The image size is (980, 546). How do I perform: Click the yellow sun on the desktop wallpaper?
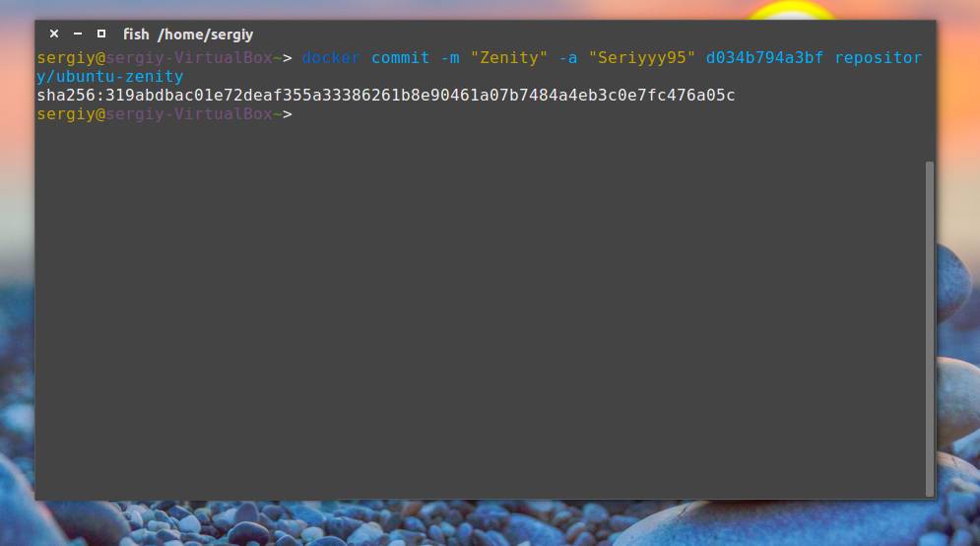(x=791, y=11)
